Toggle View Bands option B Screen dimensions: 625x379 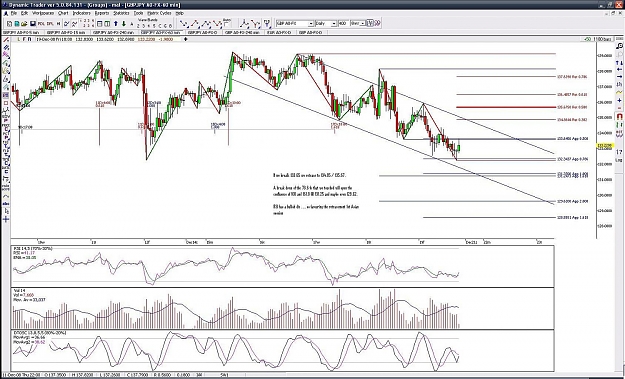170,26
